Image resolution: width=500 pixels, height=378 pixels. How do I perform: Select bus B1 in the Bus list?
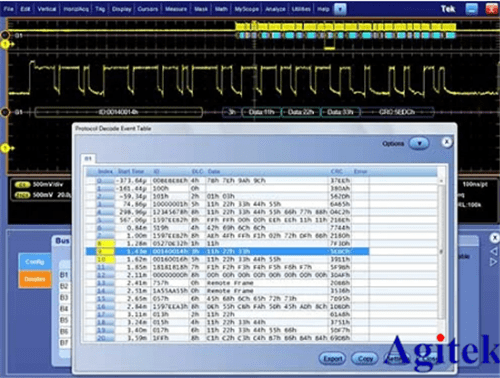(64, 275)
